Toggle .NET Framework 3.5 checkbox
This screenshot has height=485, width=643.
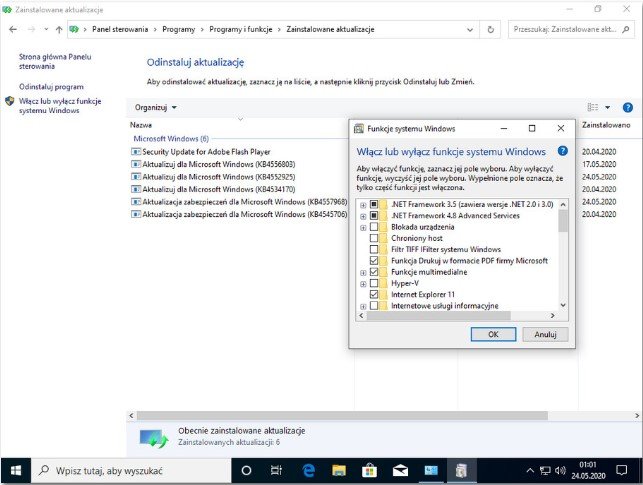374,204
